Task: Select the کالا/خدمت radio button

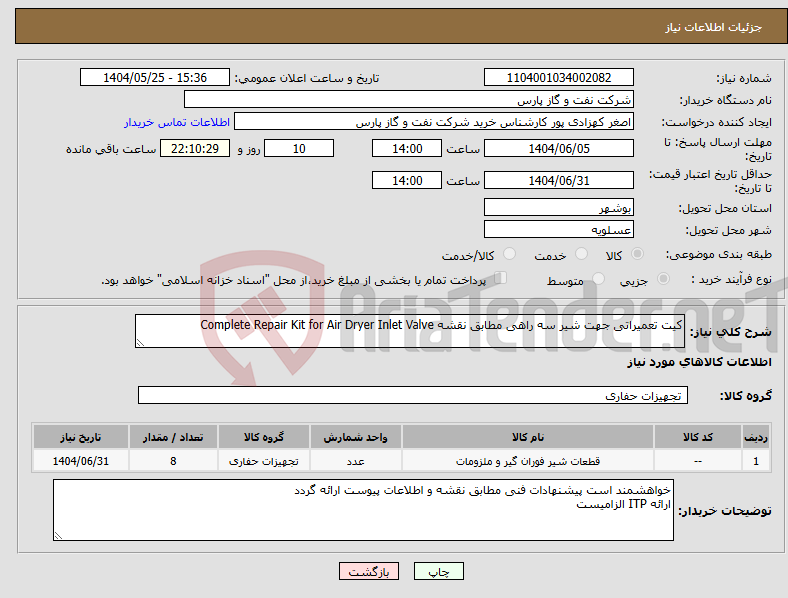Action: point(509,254)
